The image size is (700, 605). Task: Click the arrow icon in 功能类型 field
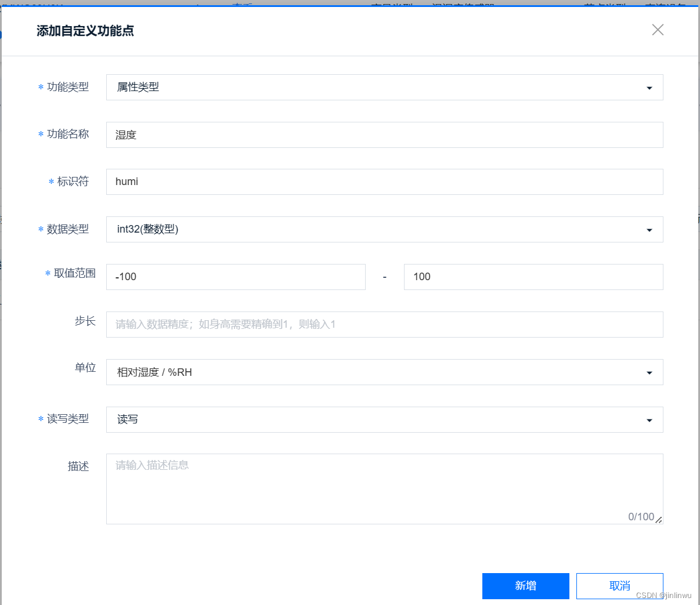pos(649,87)
